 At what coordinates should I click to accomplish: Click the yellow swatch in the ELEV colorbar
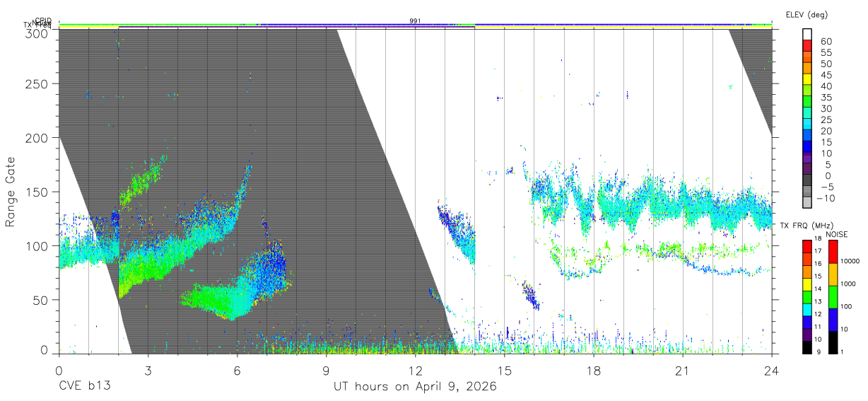click(807, 81)
